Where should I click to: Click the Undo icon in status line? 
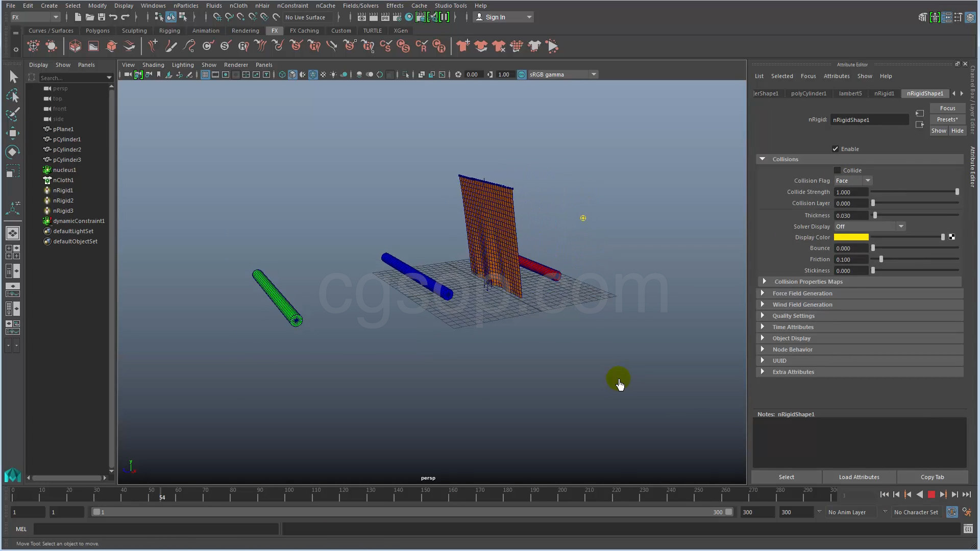[113, 17]
